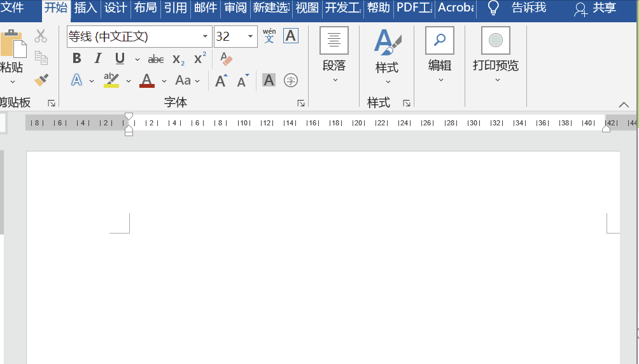Click the 共享 Share button

pos(595,8)
